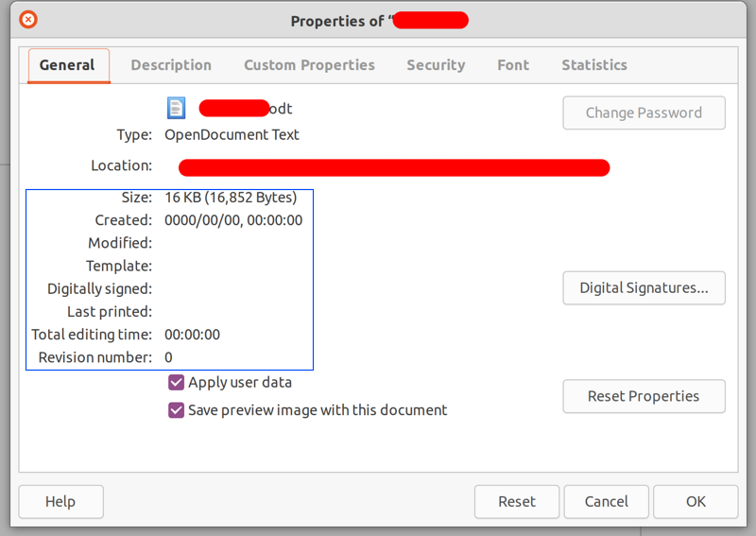
Task: Open the Font tab
Action: (x=513, y=65)
